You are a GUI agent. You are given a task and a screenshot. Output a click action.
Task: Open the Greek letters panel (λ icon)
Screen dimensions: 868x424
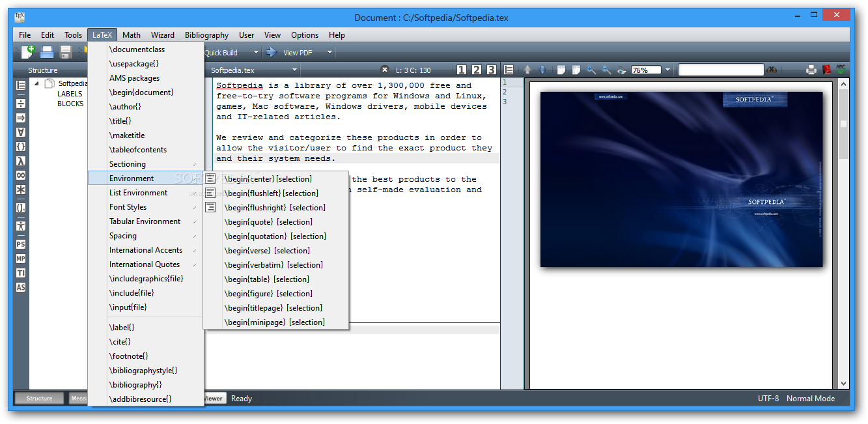point(21,161)
